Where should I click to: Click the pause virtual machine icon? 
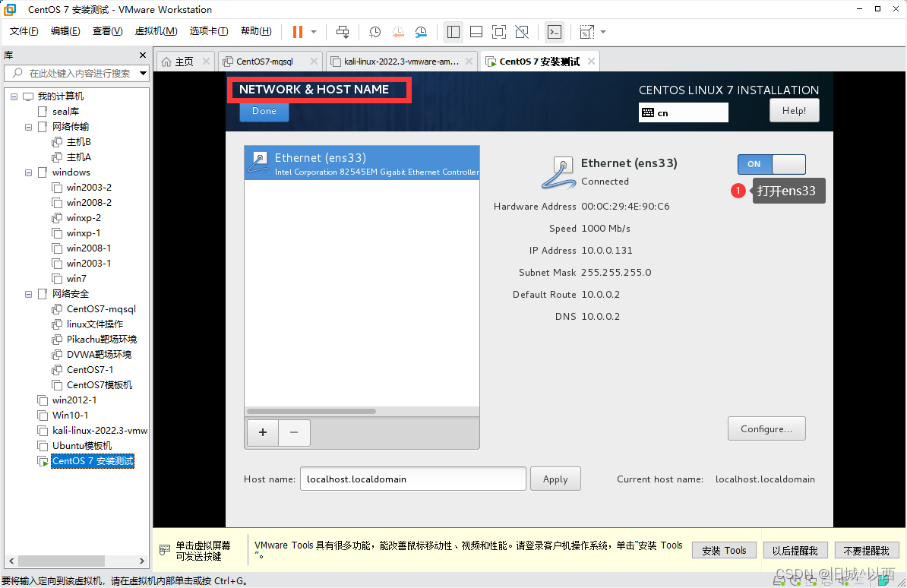297,32
